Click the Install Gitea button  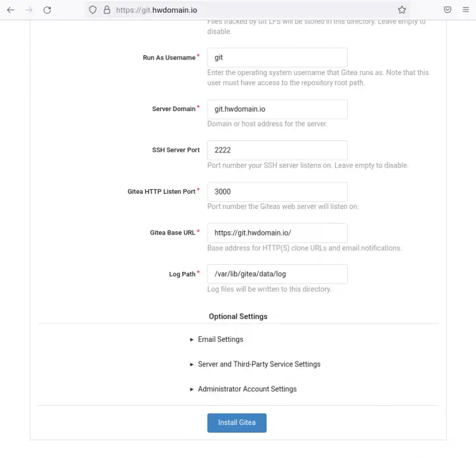(237, 422)
